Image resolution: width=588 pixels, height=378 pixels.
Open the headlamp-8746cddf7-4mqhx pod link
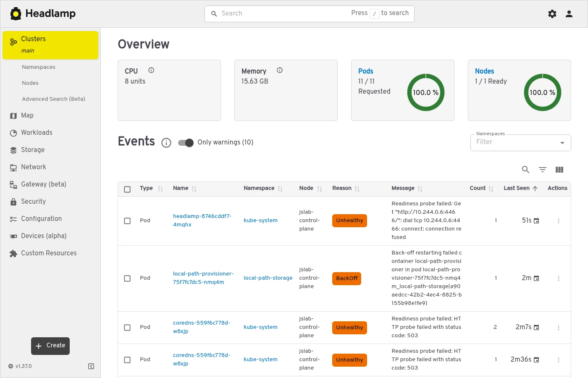coord(202,220)
